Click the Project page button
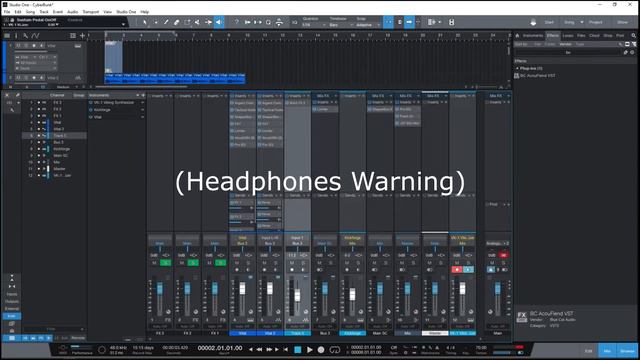Image resolution: width=640 pixels, height=360 pixels. 595,22
